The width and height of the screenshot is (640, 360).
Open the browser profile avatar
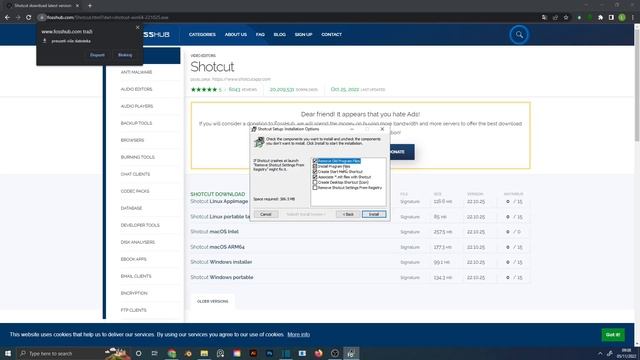click(x=622, y=18)
